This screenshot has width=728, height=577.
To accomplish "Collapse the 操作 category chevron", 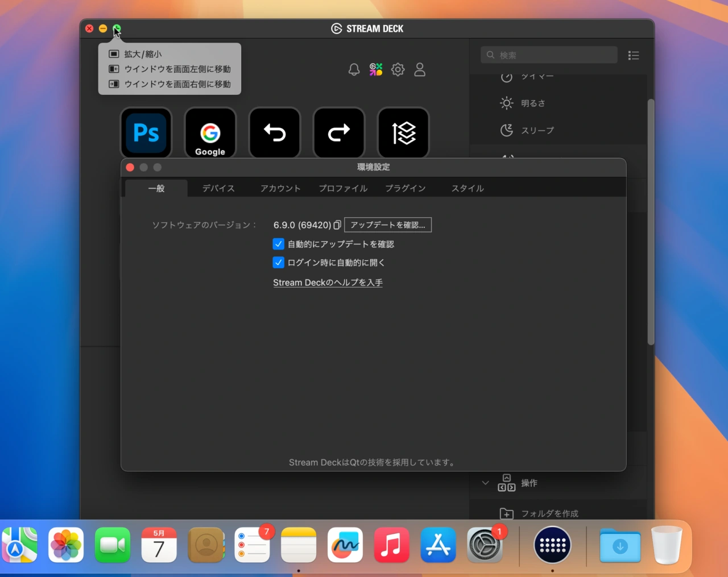I will click(485, 483).
